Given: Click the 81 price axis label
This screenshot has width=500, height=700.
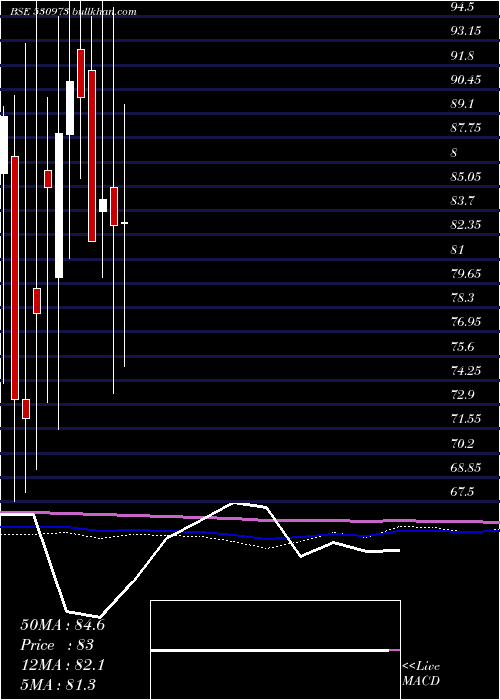Looking at the screenshot, I should (x=457, y=250).
